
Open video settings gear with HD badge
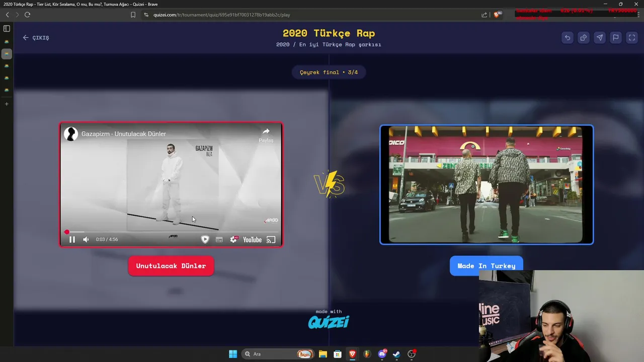(x=233, y=240)
